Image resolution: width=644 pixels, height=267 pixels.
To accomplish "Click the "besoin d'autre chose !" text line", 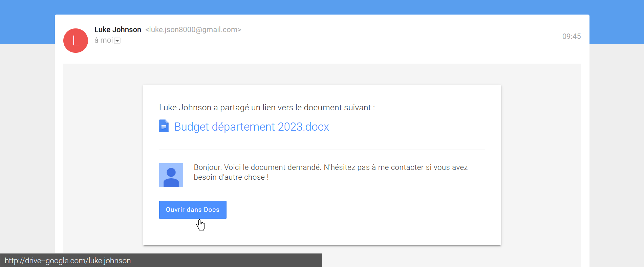I will coord(231,177).
